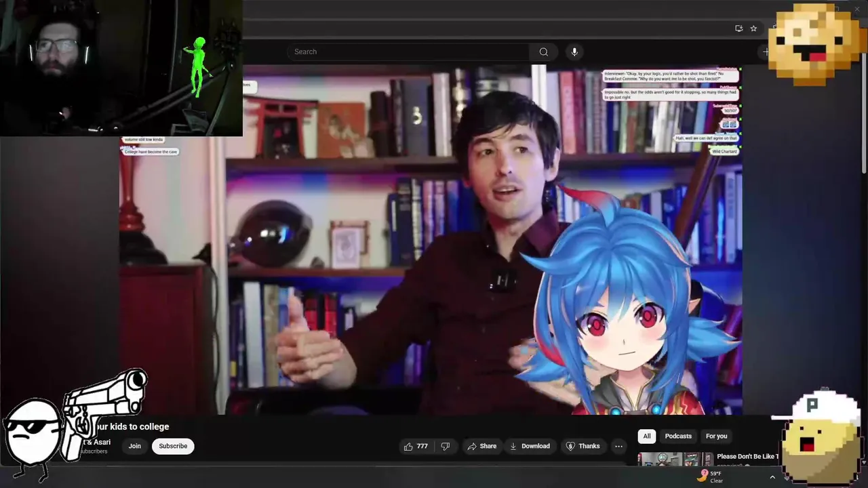This screenshot has height=488, width=868.
Task: Focus the YouTube search field
Action: 408,52
